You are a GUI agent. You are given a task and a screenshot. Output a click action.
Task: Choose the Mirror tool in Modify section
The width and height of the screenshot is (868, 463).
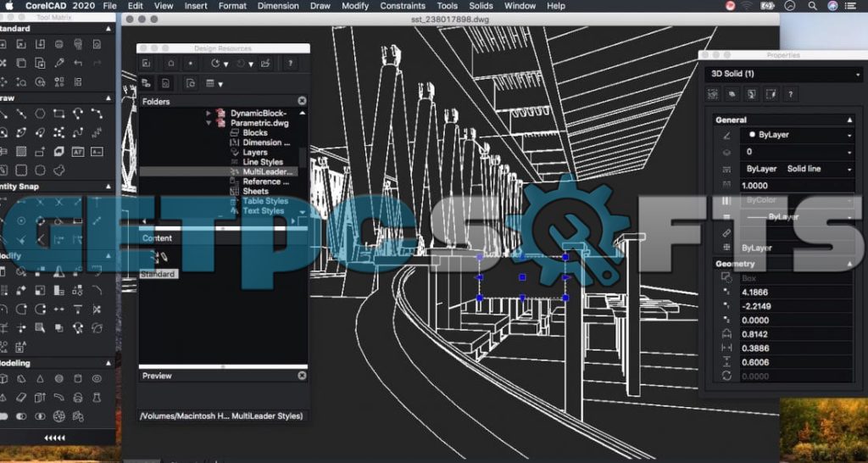click(58, 272)
